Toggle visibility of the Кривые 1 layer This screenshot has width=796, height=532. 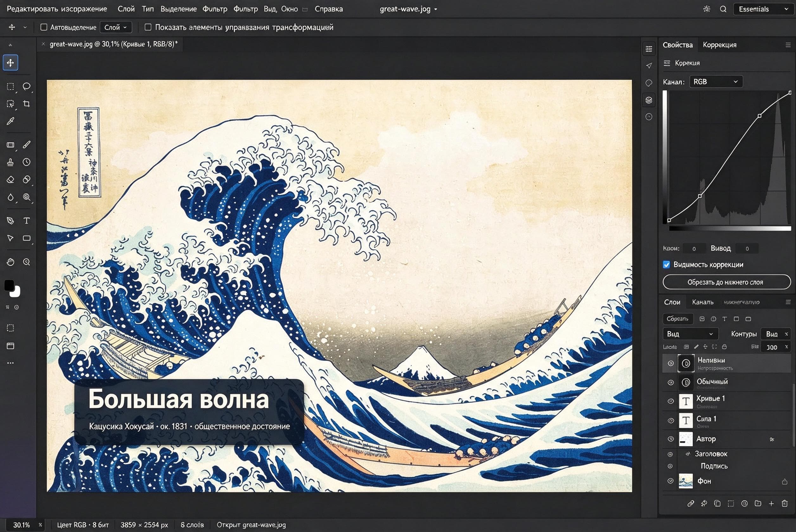tap(671, 401)
